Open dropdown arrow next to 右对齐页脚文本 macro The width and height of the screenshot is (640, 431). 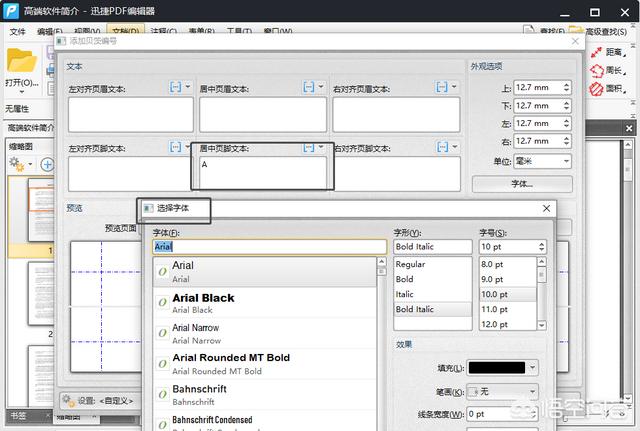(455, 147)
